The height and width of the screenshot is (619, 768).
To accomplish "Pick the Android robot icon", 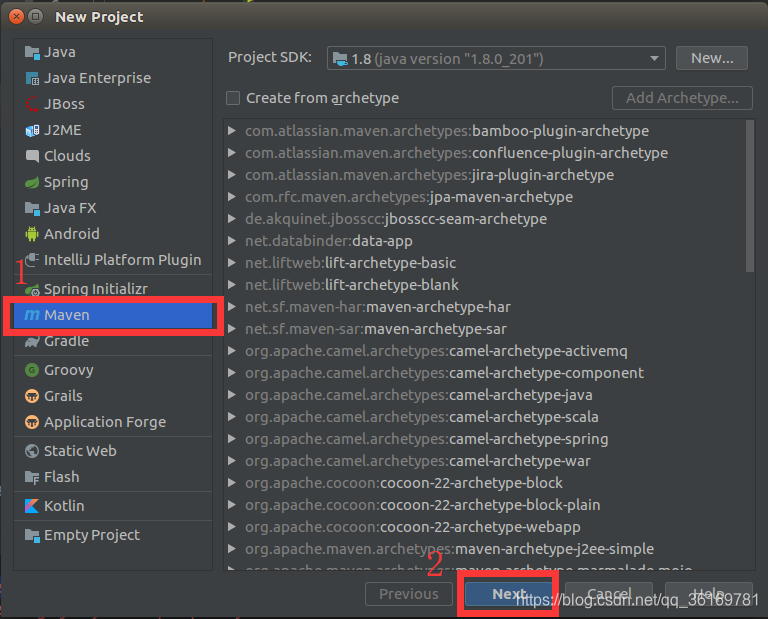I will click(x=32, y=234).
